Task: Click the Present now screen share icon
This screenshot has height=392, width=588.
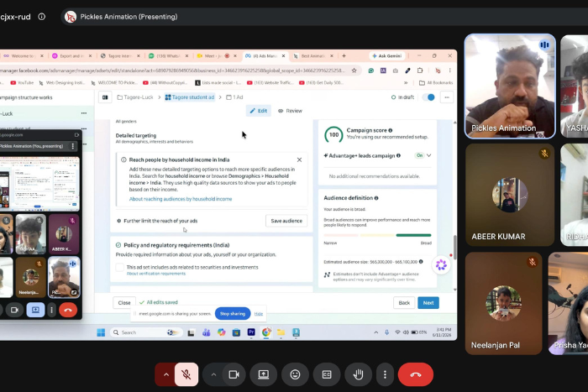Action: [264, 374]
